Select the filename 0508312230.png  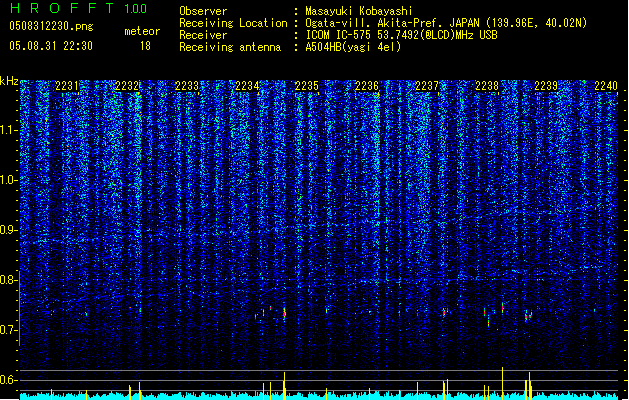click(x=51, y=26)
